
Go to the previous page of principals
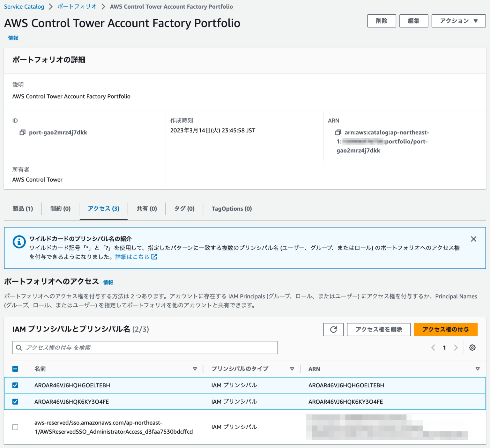pos(433,347)
